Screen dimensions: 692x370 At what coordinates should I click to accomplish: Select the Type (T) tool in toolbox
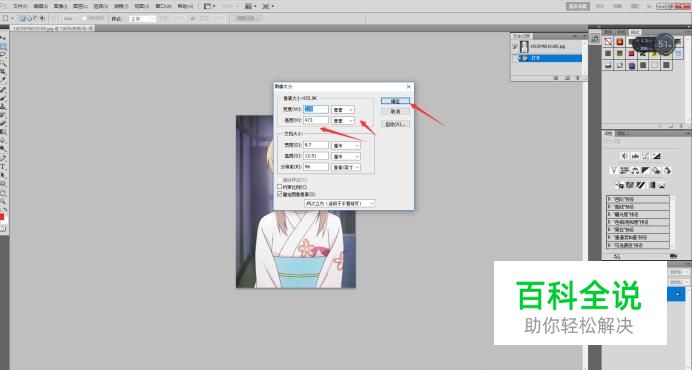point(3,166)
